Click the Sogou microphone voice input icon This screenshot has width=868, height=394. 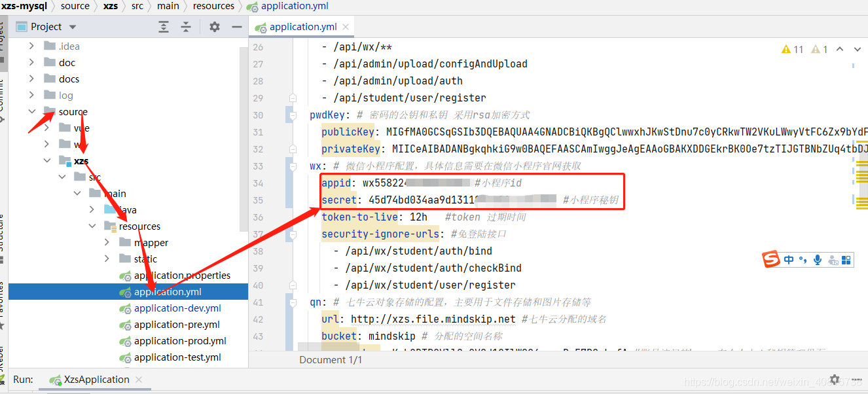pos(818,260)
